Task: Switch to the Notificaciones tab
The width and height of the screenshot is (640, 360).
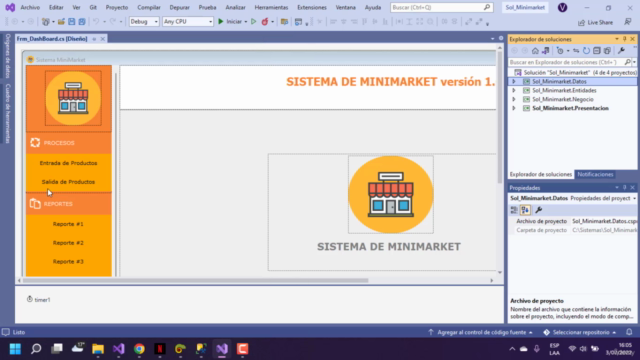Action: tap(595, 175)
